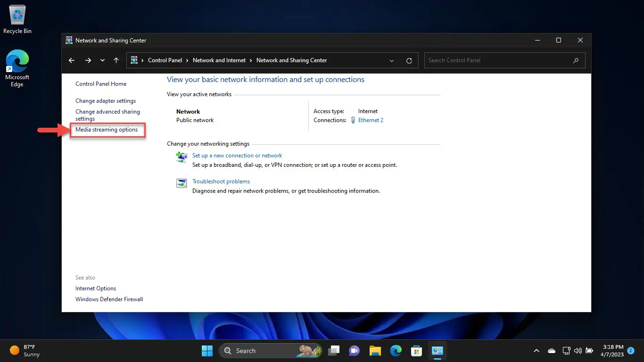644x362 pixels.
Task: Go up one level arrow
Action: click(x=116, y=60)
